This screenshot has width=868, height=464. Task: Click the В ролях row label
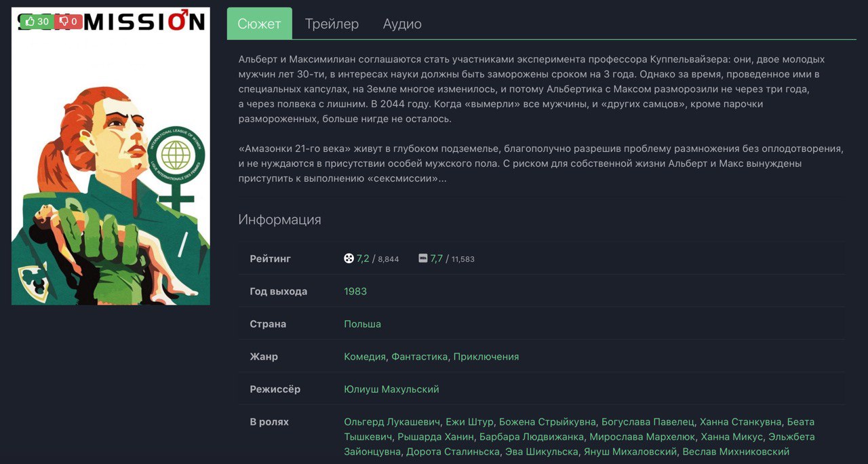(x=269, y=422)
